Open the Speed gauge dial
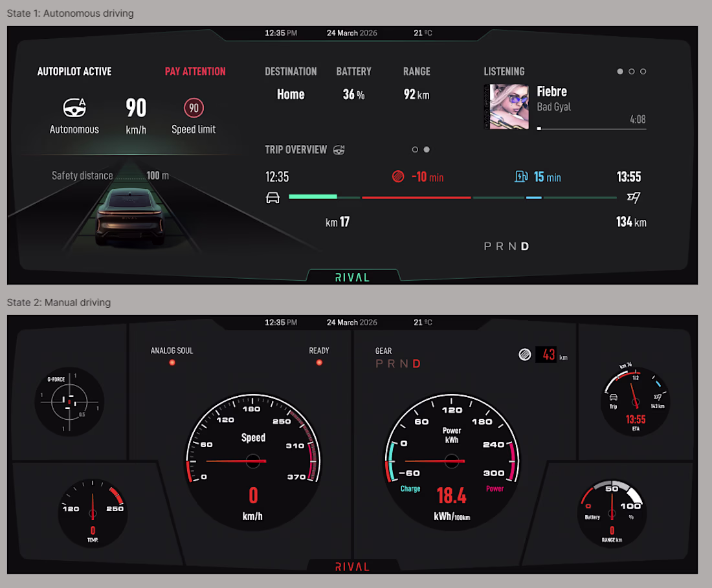Screen dimensions: 712x588 coord(253,461)
